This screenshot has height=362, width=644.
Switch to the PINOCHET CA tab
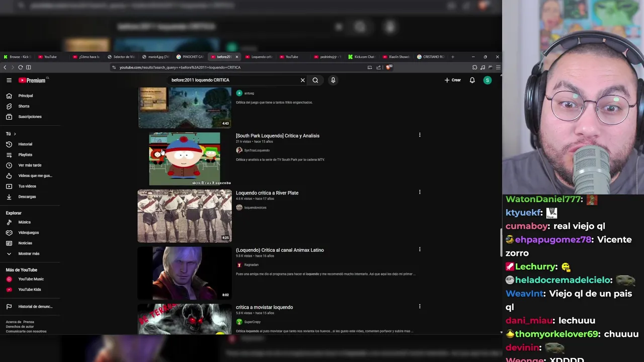190,57
